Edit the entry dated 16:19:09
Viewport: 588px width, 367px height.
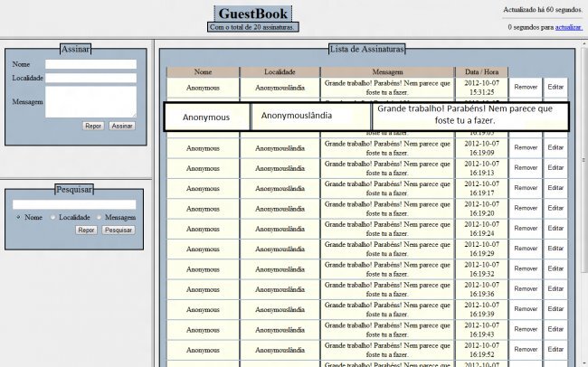click(x=555, y=147)
